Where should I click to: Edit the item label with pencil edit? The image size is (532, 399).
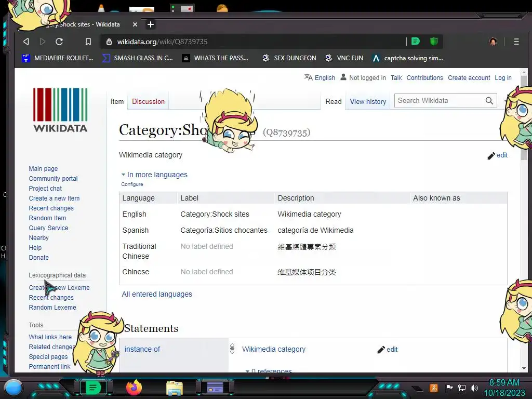pos(498,155)
